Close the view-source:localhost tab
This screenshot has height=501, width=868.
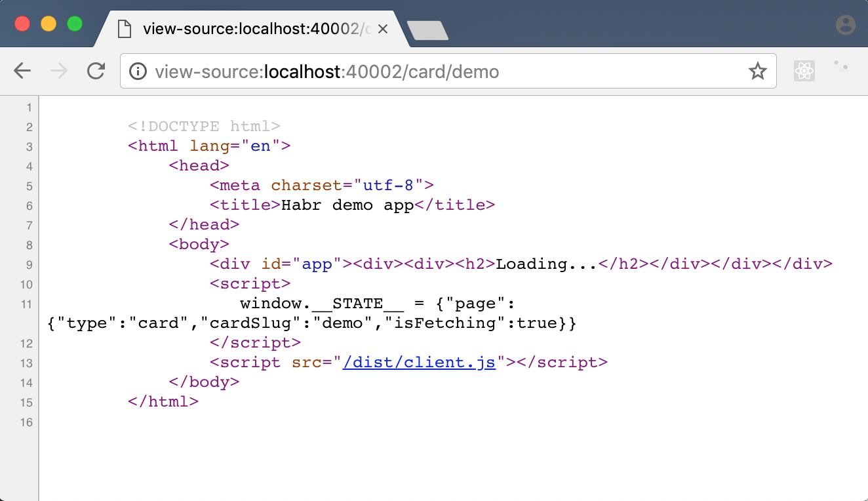click(x=384, y=29)
